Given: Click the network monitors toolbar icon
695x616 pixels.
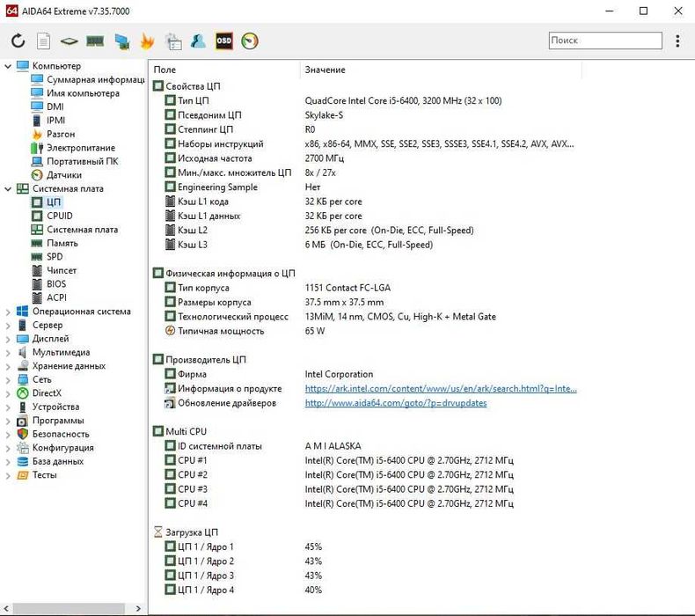Looking at the screenshot, I should tap(121, 40).
